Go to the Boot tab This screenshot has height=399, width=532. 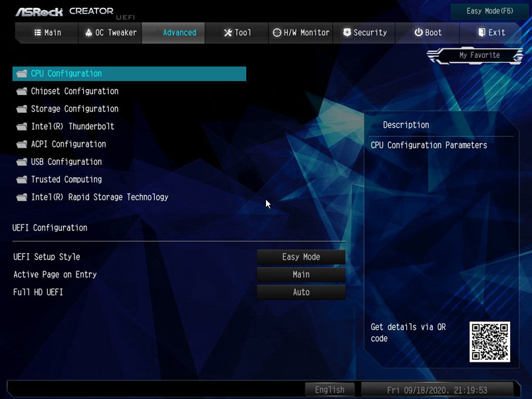[x=428, y=33]
